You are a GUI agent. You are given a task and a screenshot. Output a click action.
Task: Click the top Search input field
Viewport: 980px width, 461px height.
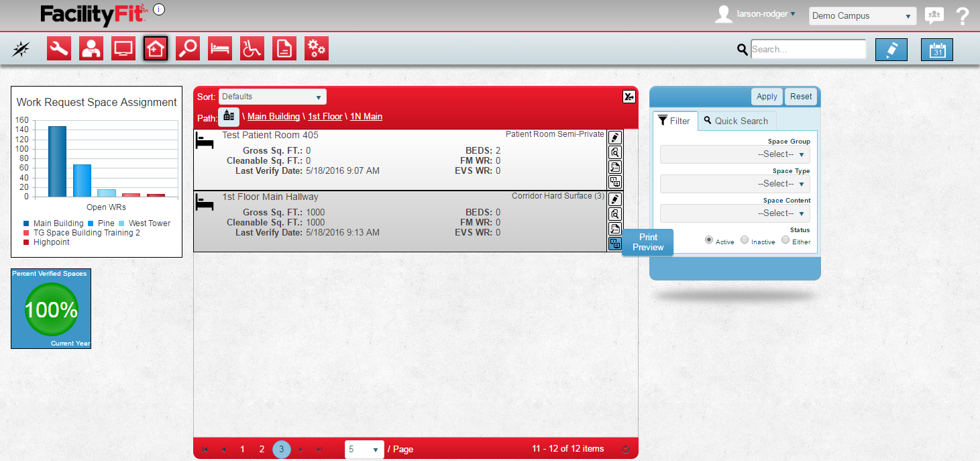click(x=808, y=49)
